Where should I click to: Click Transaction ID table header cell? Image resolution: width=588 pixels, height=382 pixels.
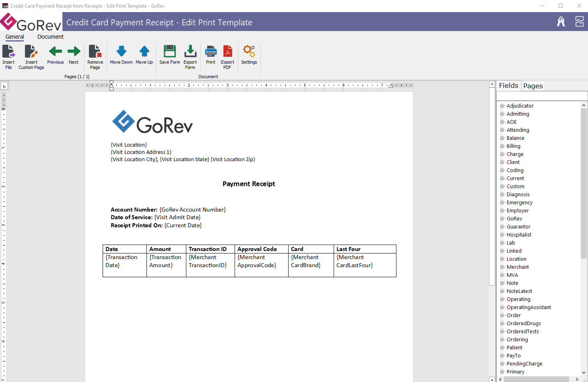(210, 249)
